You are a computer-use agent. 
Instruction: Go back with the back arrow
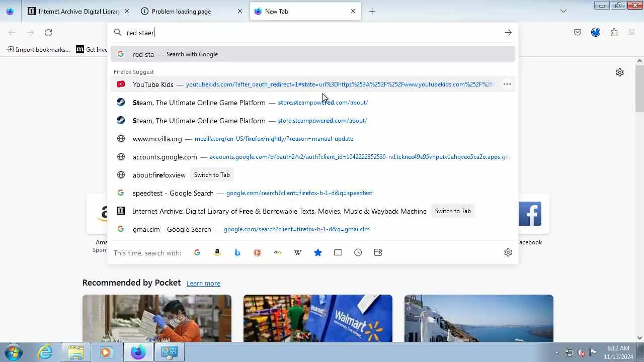(12, 33)
